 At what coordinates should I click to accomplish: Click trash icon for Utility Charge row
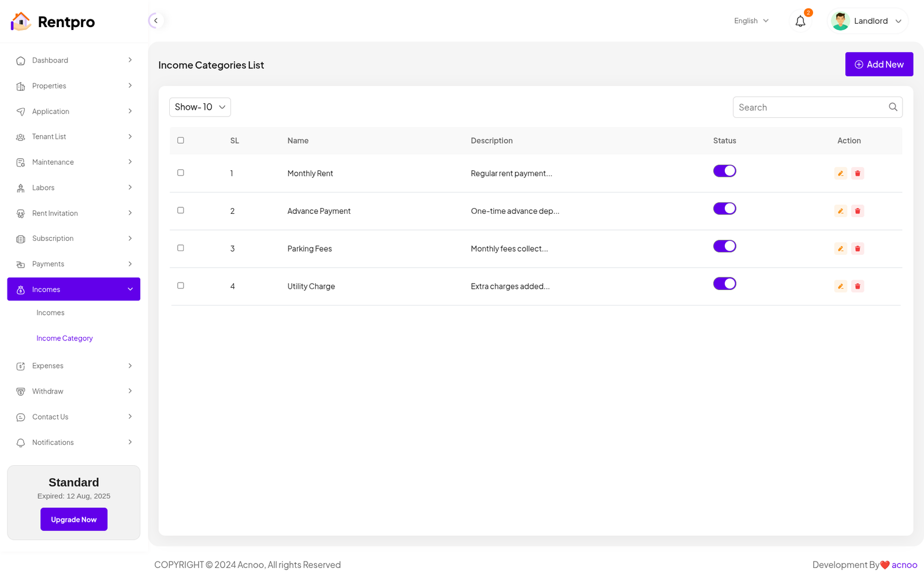[858, 286]
